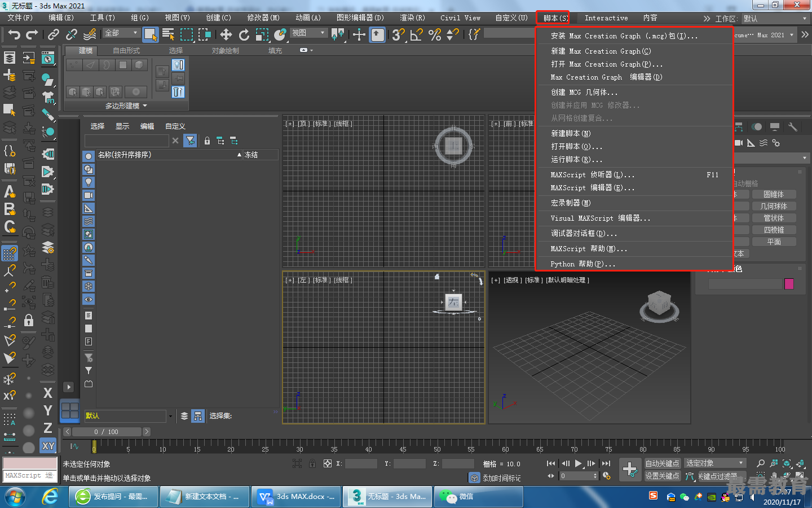This screenshot has width=812, height=508.
Task: Activate the Select and Rotate tool
Action: tap(244, 35)
